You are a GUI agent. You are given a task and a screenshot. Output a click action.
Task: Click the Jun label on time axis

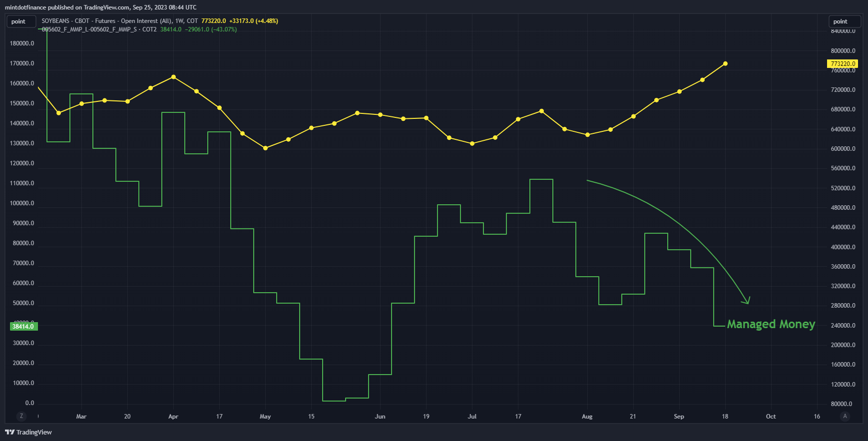pyautogui.click(x=380, y=417)
